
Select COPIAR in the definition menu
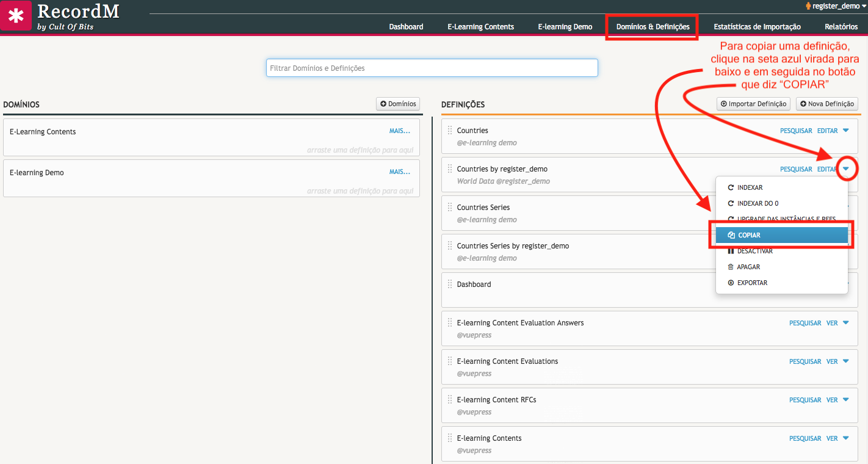(782, 235)
